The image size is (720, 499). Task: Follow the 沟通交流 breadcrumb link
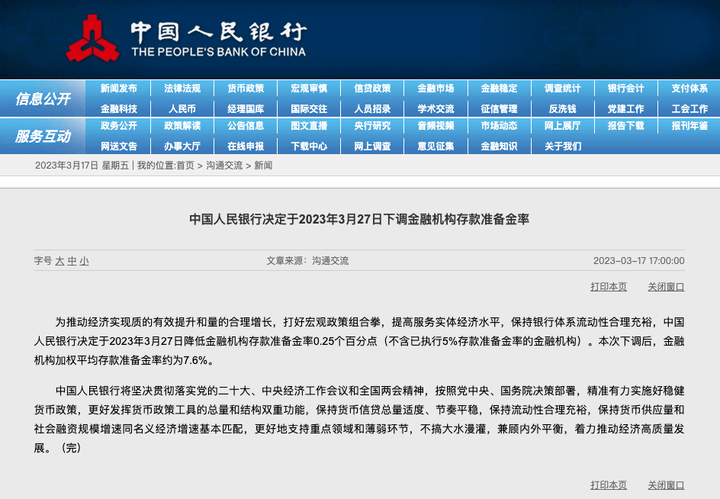[x=224, y=166]
